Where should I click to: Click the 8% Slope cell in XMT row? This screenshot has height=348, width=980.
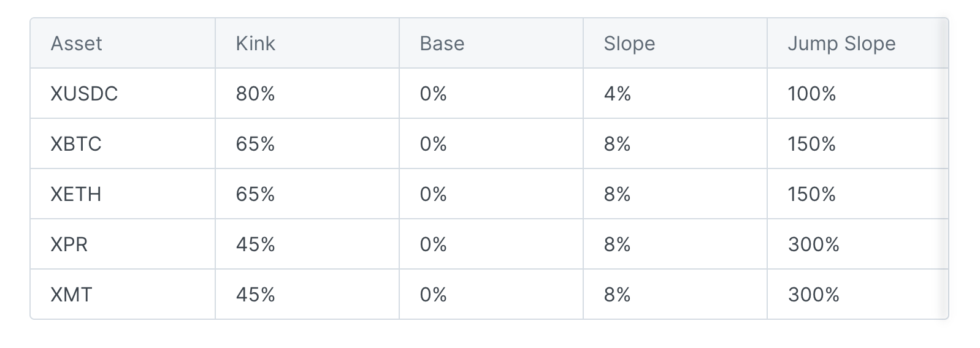[617, 295]
